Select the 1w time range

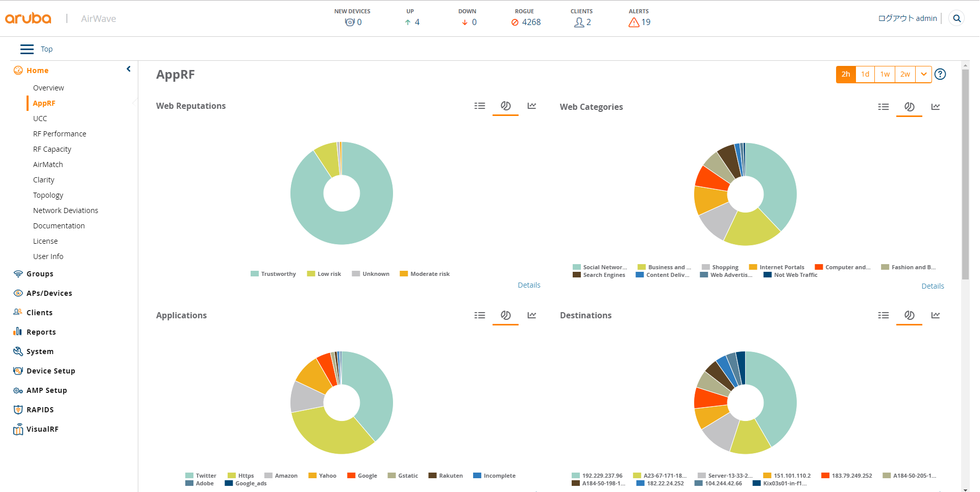point(885,74)
